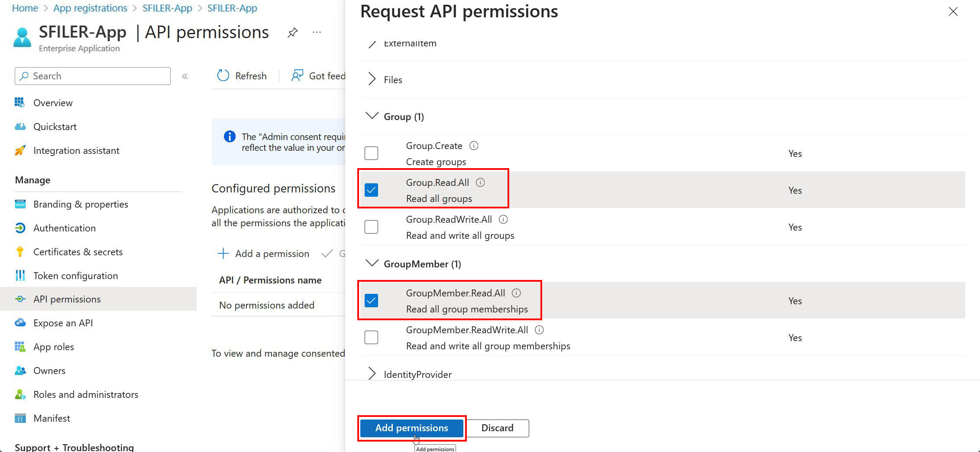Click the Owners people icon

(20, 371)
